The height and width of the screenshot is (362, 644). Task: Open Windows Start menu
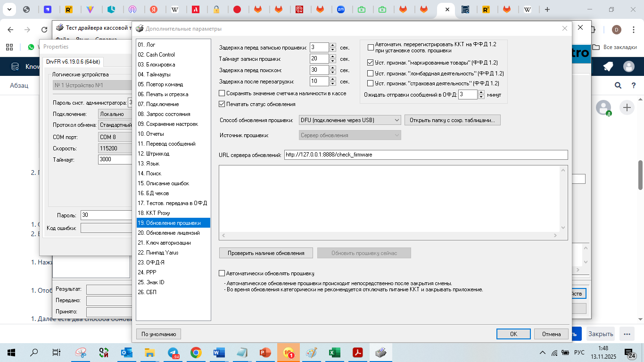pos(11,353)
